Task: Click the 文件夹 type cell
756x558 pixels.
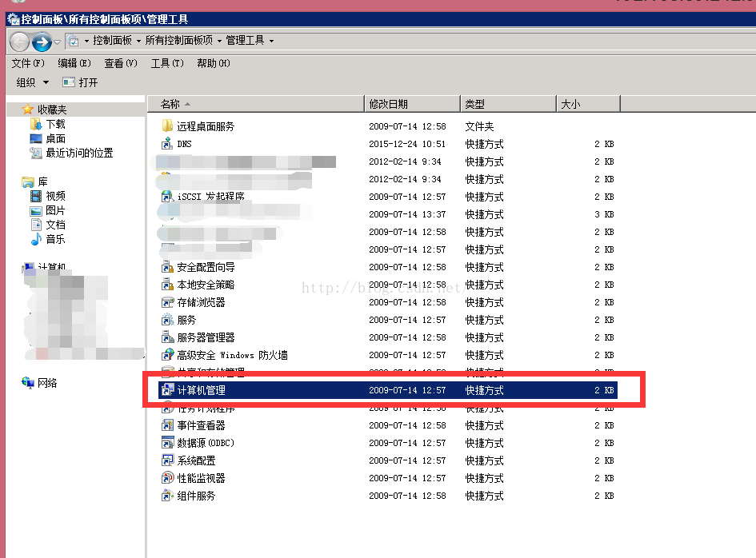Action: pos(479,126)
